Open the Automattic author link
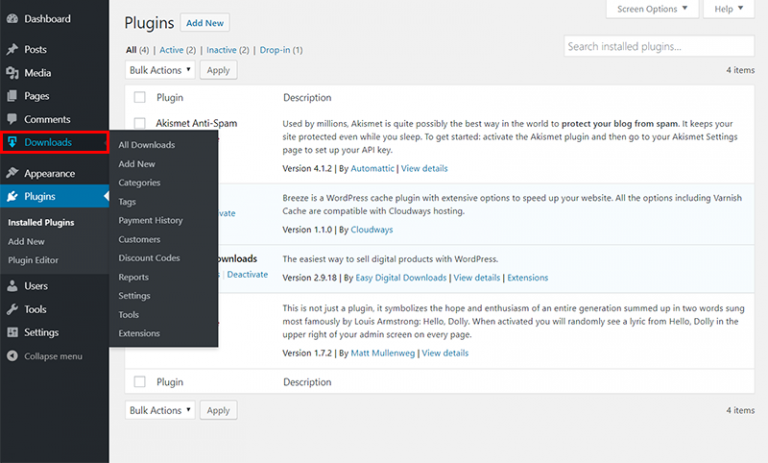Image resolution: width=768 pixels, height=463 pixels. click(x=372, y=168)
